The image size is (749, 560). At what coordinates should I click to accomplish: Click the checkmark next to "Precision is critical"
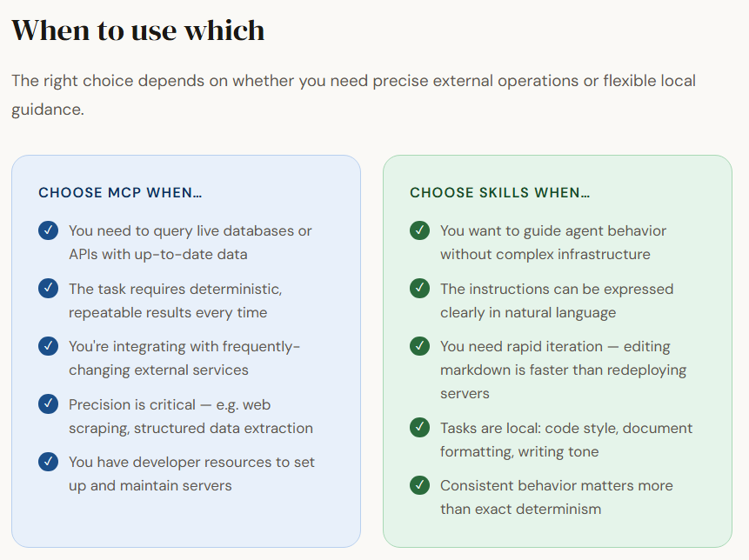point(49,404)
